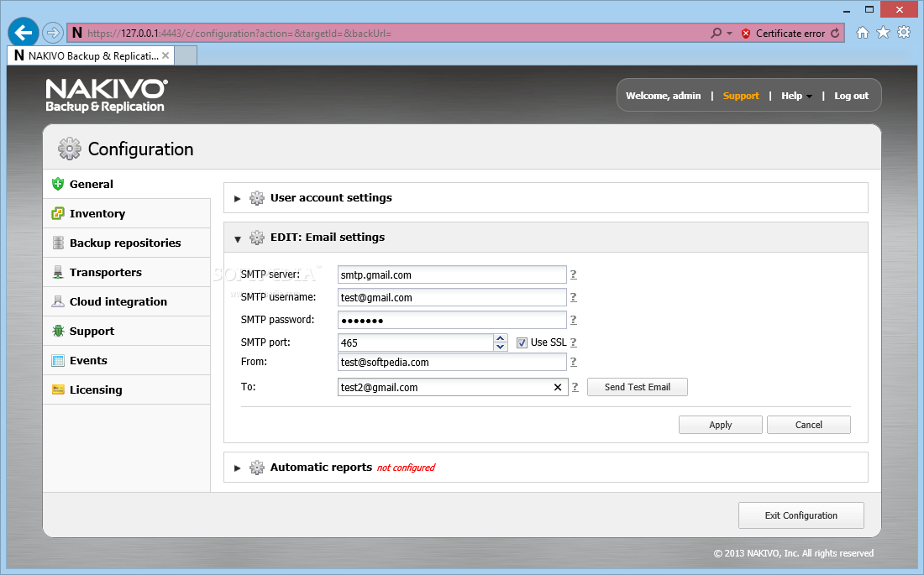This screenshot has width=924, height=575.
Task: Click the Apply button
Action: coord(720,425)
